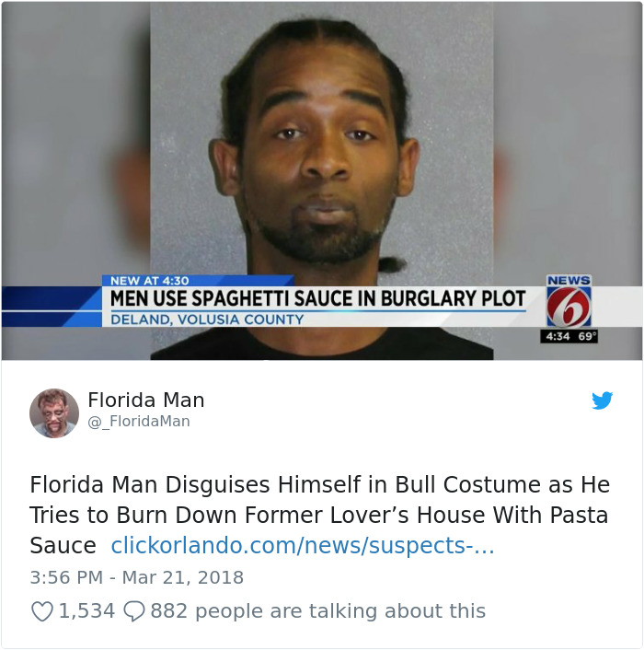
Task: Open the @_FloridaMan handle link
Action: coord(139,422)
